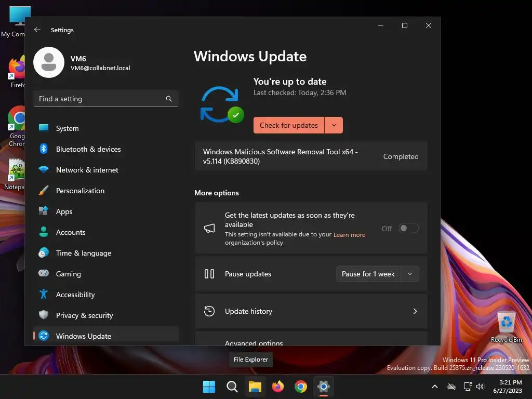
Task: Click the System monitor icon in the sidebar
Action: pos(44,128)
